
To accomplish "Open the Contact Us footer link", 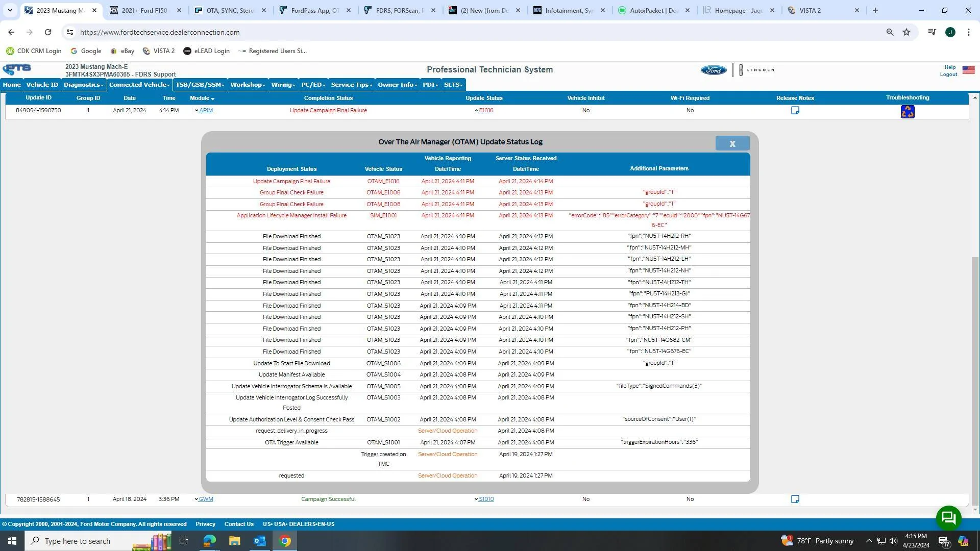I will tap(239, 524).
